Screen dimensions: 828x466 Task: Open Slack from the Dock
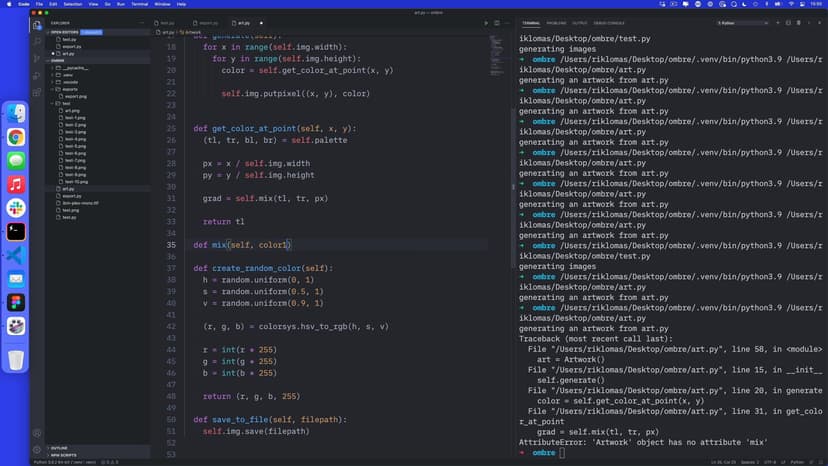[x=16, y=207]
